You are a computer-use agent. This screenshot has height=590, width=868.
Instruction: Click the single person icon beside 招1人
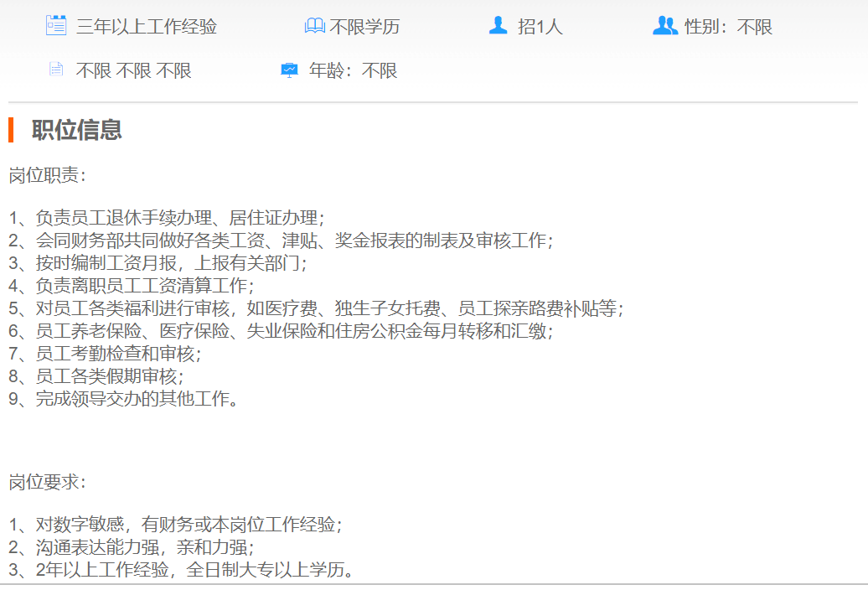click(499, 26)
